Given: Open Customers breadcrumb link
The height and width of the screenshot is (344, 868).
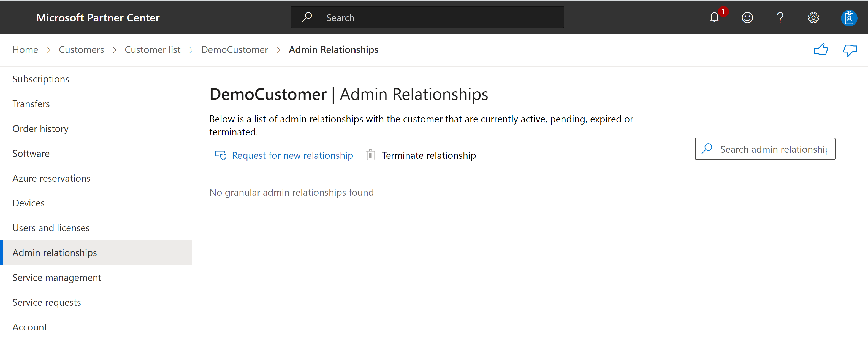Looking at the screenshot, I should coord(81,50).
